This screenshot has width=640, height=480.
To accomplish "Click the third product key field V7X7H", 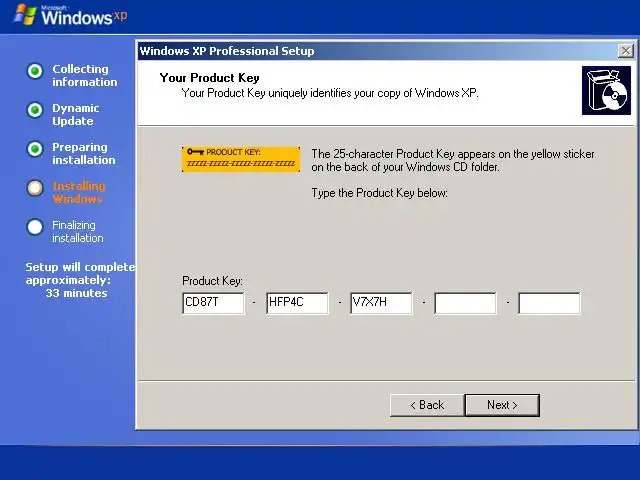I will pyautogui.click(x=381, y=303).
